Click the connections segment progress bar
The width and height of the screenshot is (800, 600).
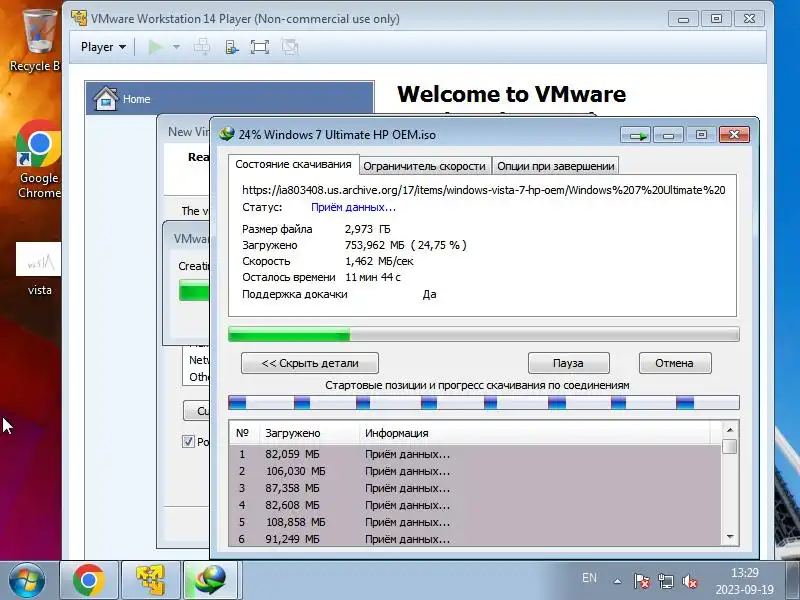483,403
